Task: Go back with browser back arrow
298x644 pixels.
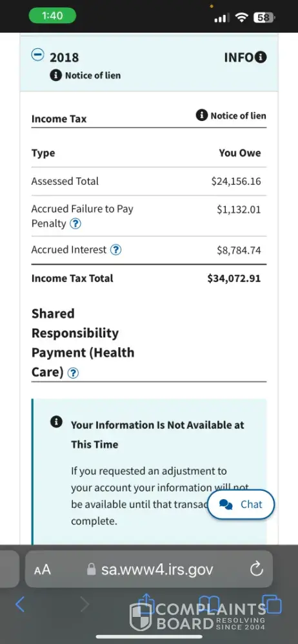Action: click(x=20, y=605)
